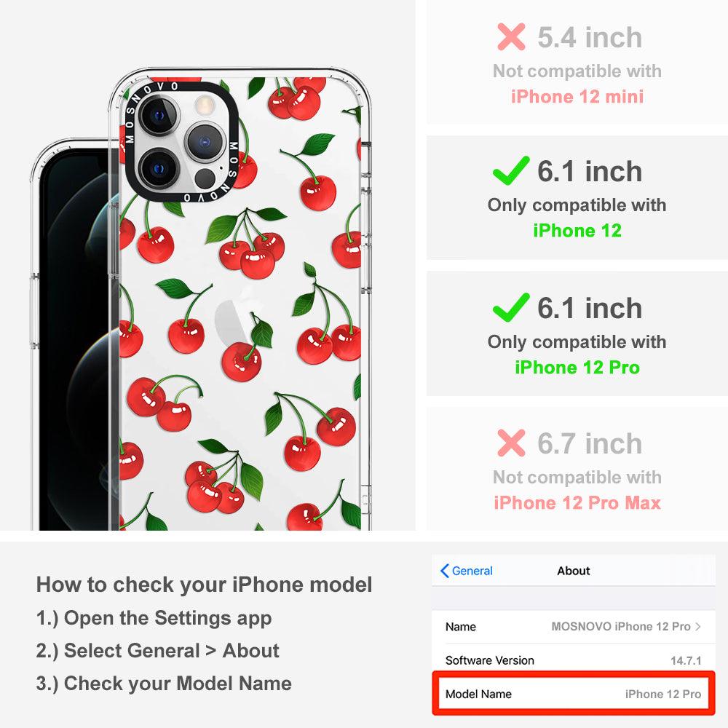Click the green iPhone 12 Pro label
This screenshot has width=728, height=728.
point(577,367)
